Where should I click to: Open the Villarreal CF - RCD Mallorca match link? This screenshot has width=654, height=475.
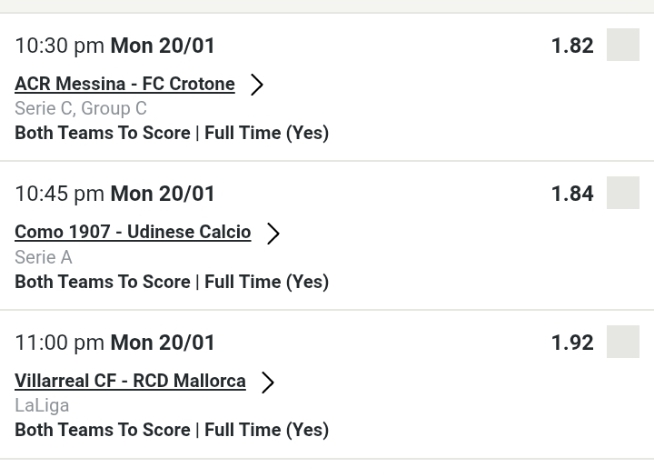pyautogui.click(x=130, y=380)
